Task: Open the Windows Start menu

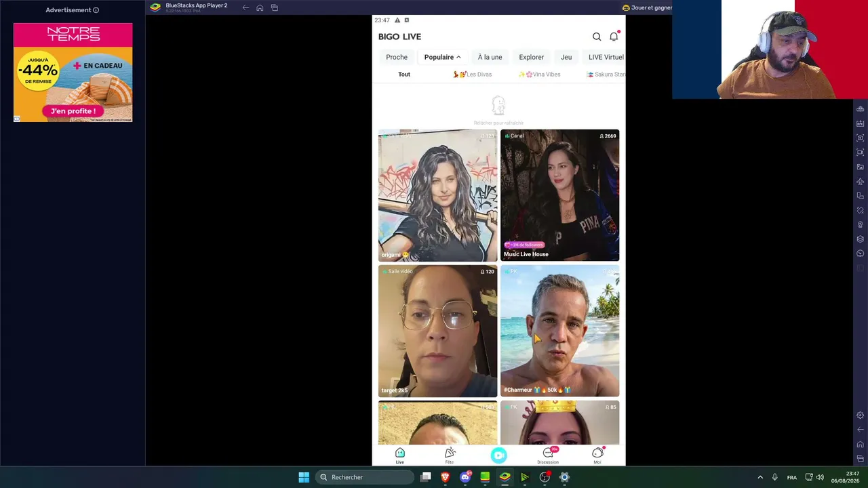Action: coord(304,477)
